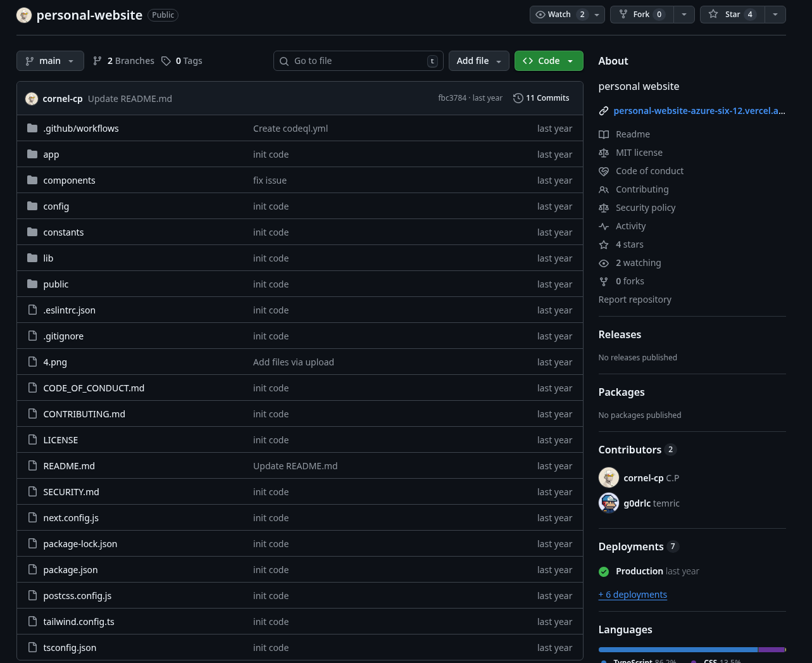
Task: Open the 2 Branches page
Action: 124,61
